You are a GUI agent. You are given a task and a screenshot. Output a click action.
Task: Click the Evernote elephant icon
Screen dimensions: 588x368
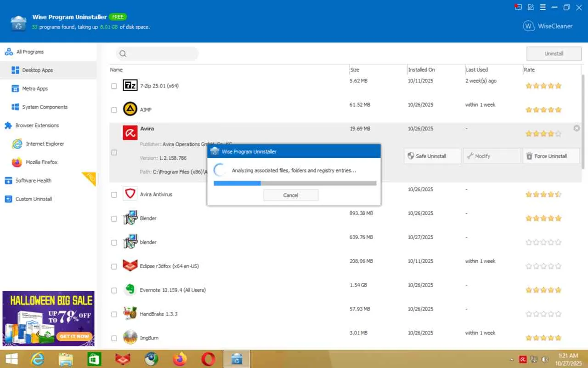coord(130,290)
